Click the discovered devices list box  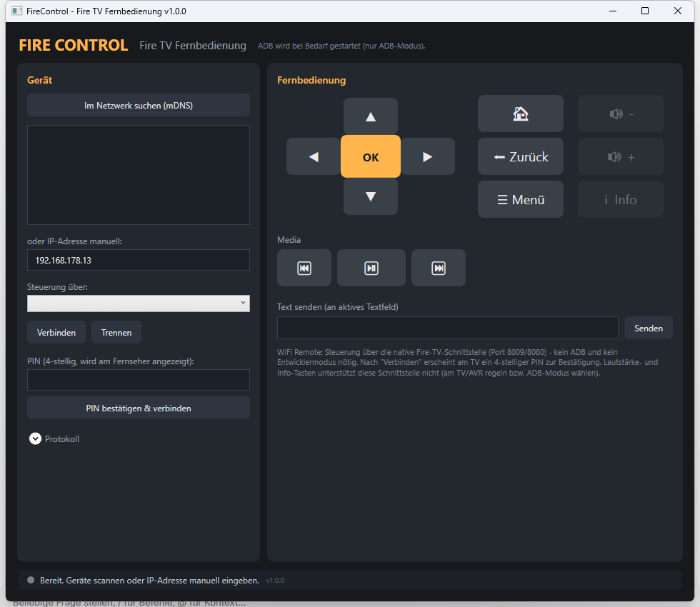[x=139, y=174]
